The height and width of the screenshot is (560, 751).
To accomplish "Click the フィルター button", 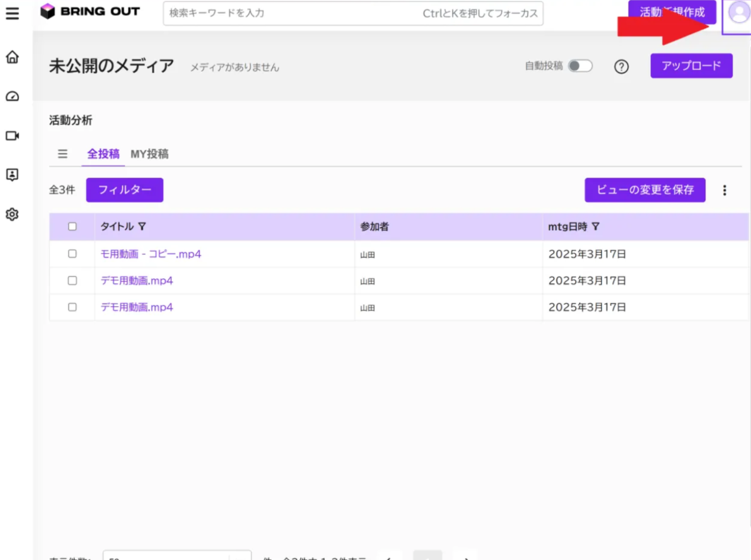I will [125, 190].
